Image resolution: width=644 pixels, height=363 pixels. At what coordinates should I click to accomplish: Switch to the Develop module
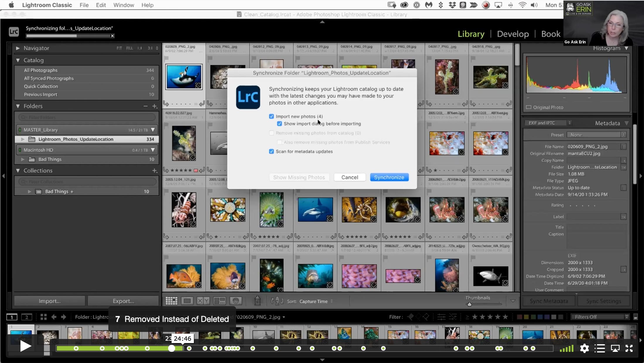click(513, 34)
